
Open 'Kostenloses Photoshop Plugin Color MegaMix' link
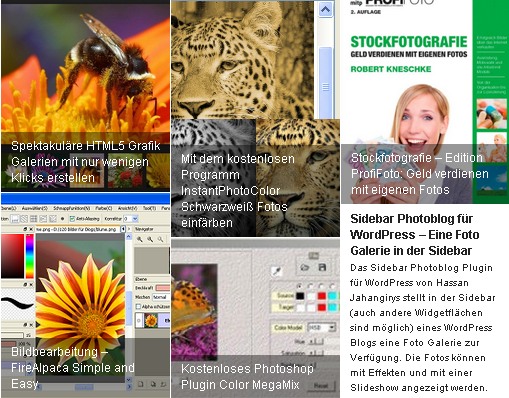pos(247,377)
